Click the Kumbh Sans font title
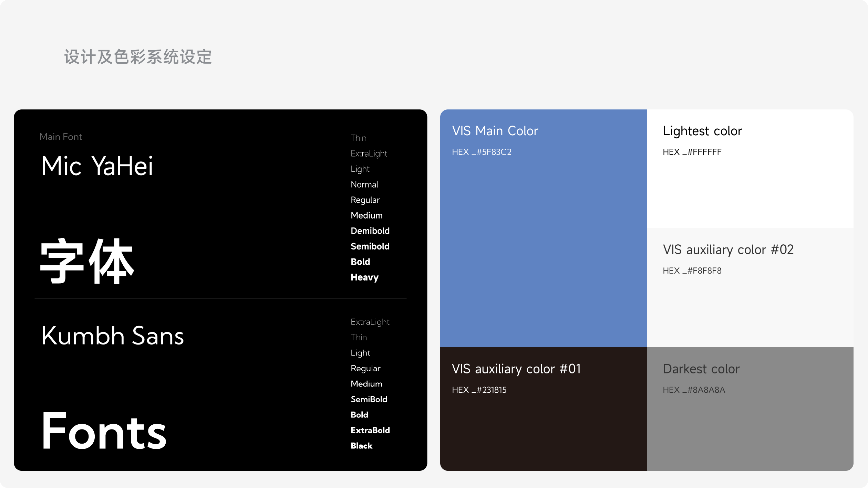The height and width of the screenshot is (488, 868). (x=112, y=336)
